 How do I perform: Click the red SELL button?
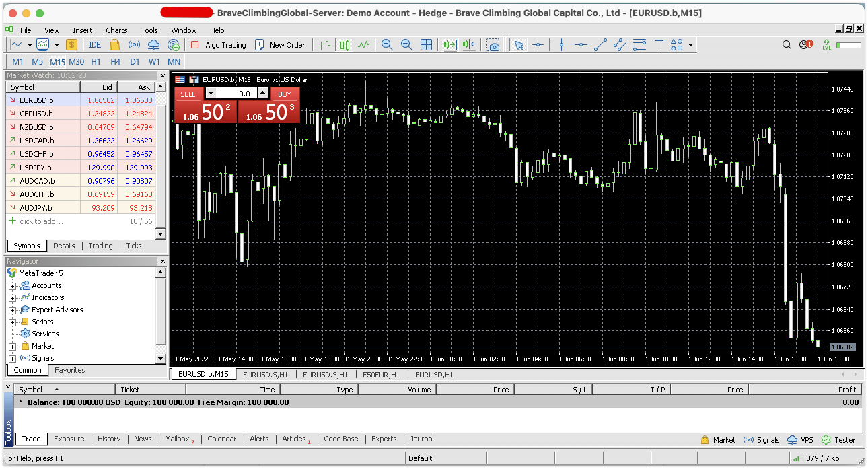pos(188,94)
